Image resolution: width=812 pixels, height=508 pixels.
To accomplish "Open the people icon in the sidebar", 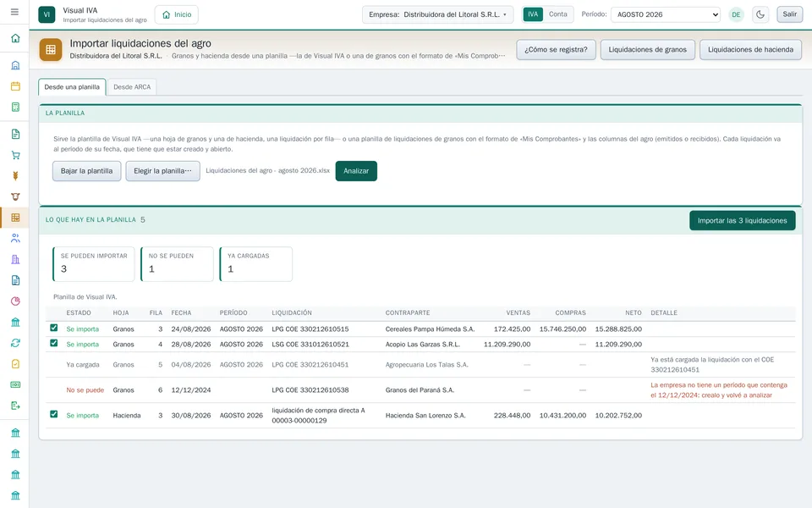I will click(15, 239).
